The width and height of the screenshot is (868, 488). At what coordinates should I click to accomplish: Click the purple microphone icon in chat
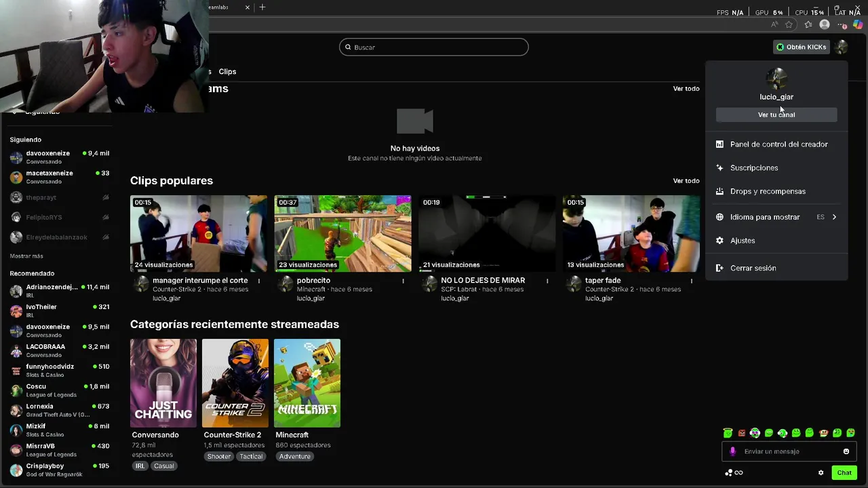732,451
